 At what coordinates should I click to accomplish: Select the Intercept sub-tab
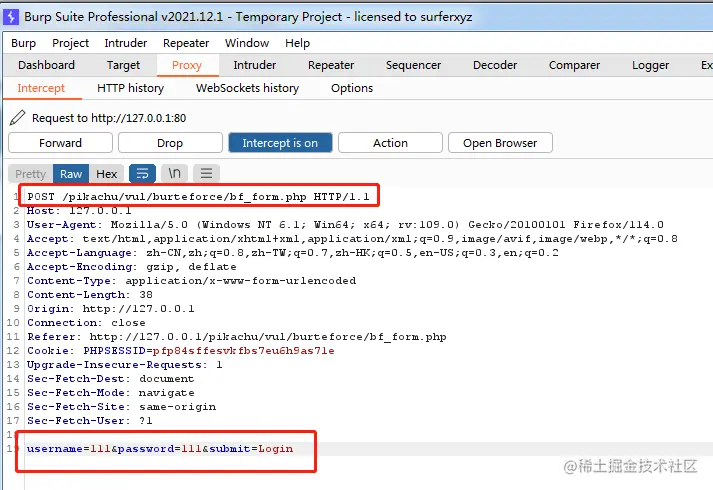(41, 88)
